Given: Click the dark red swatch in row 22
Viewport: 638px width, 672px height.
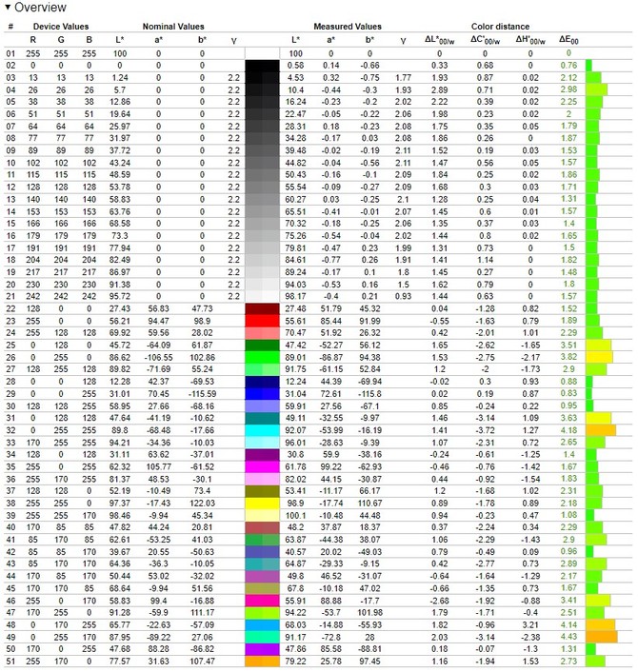Looking at the screenshot, I should pyautogui.click(x=262, y=308).
